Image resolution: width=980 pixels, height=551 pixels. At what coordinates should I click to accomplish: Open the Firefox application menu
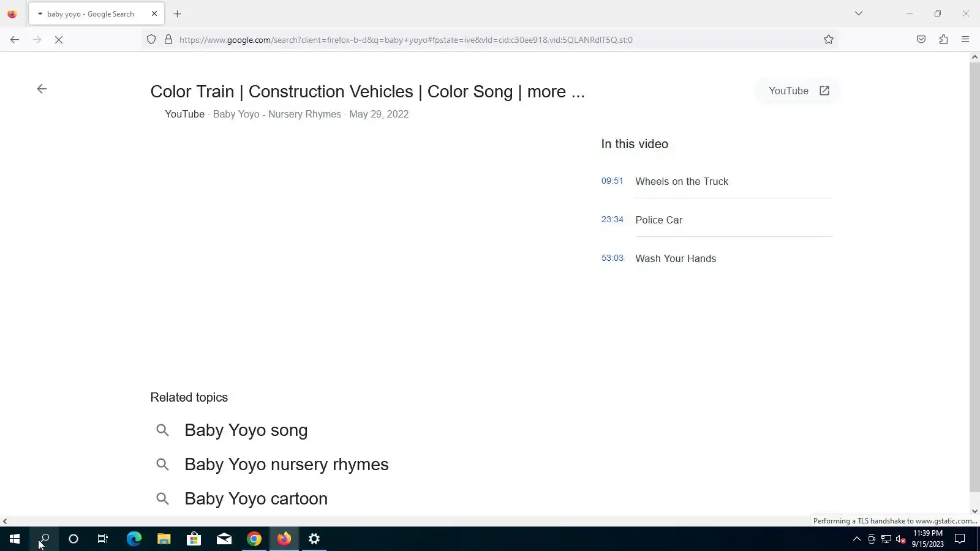(965, 40)
